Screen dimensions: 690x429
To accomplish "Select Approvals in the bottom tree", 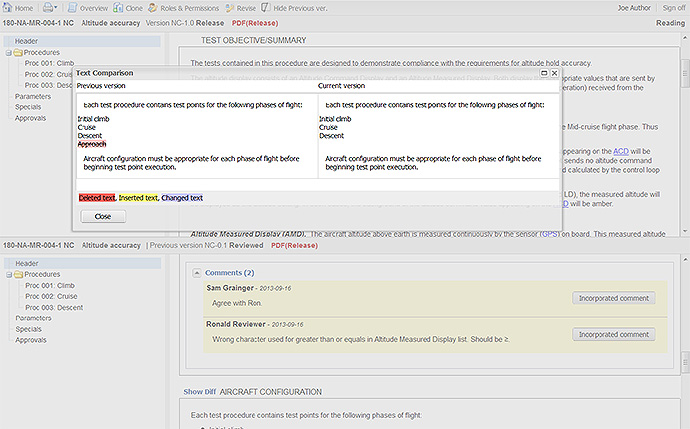I will (31, 340).
